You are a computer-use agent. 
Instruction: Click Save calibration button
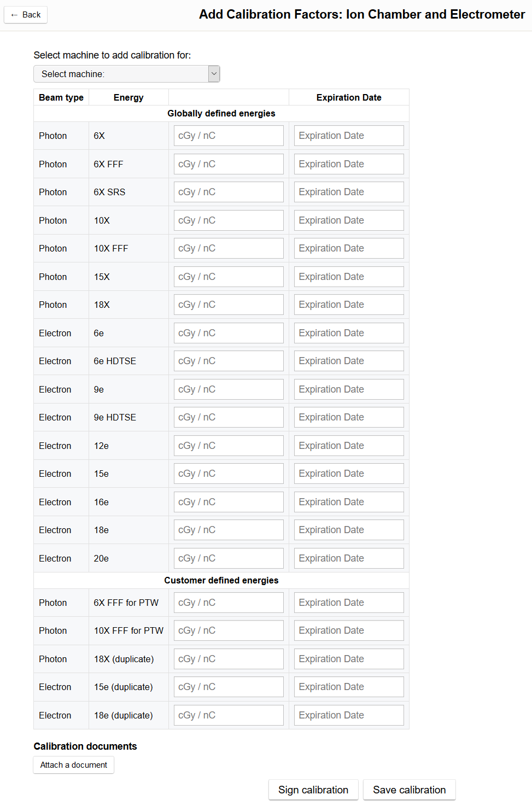409,790
